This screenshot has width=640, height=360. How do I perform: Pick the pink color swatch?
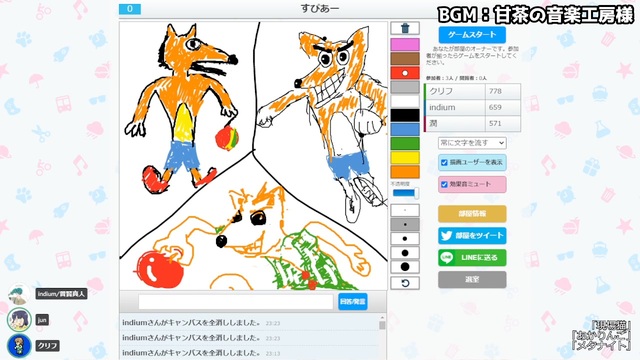(405, 44)
